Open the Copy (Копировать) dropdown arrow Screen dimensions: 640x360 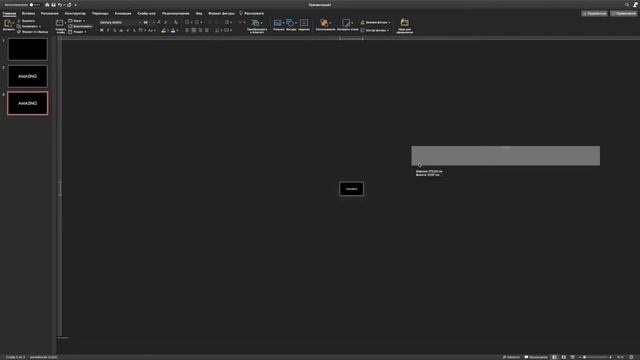pyautogui.click(x=40, y=26)
